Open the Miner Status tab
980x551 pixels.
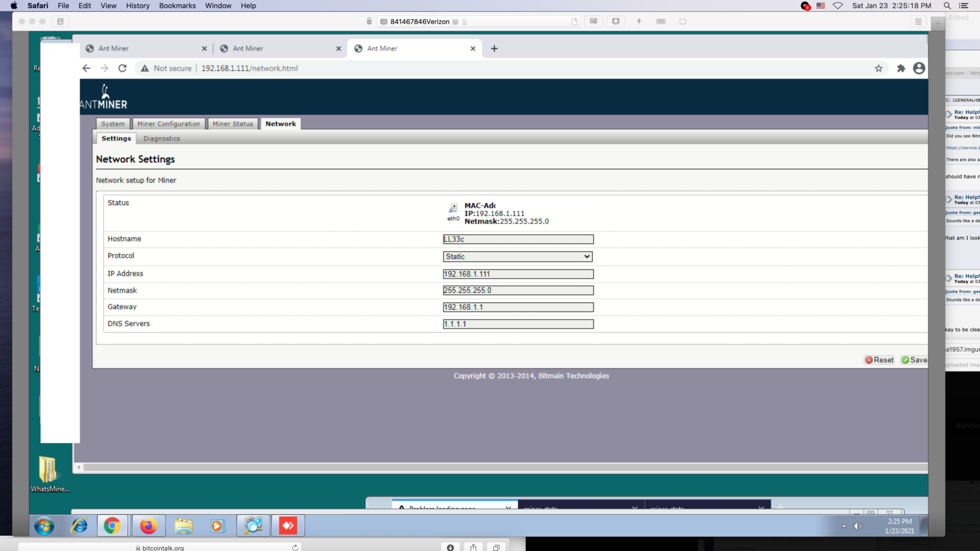pos(233,124)
